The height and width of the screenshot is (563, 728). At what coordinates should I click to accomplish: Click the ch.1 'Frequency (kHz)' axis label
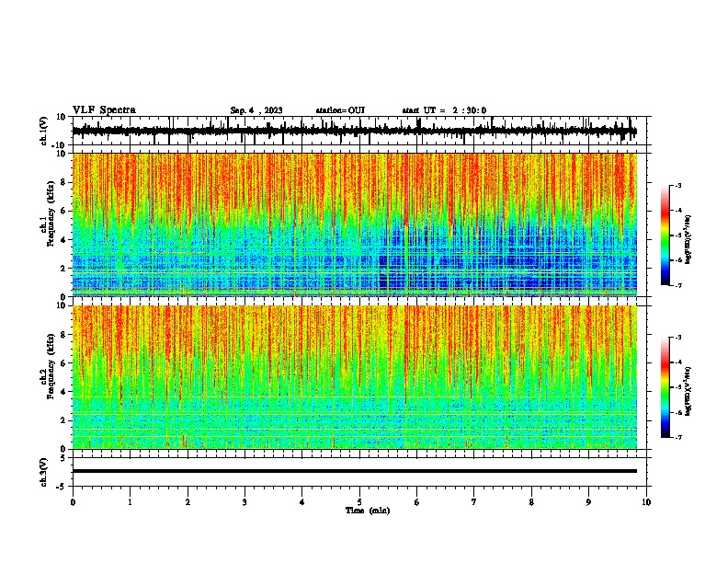(51, 213)
